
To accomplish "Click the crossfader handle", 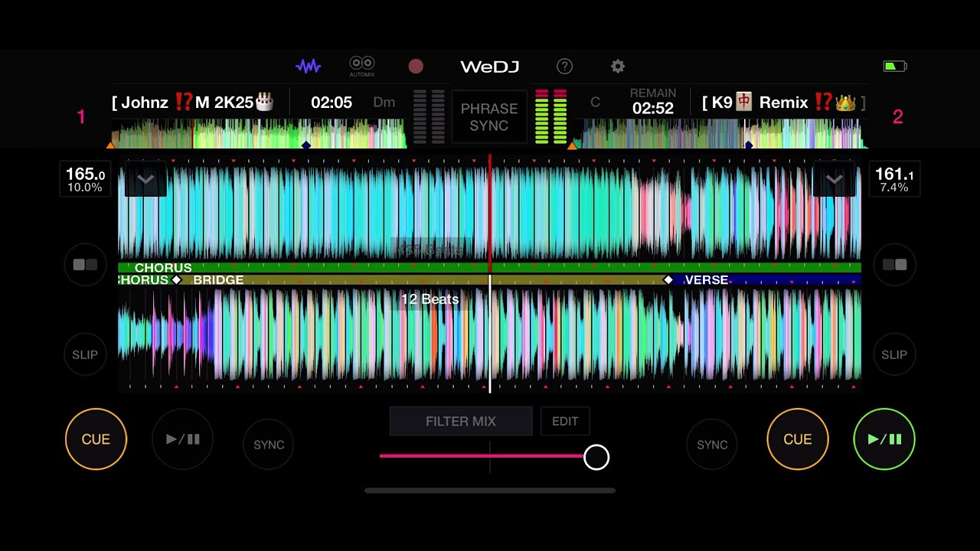I will tap(596, 458).
